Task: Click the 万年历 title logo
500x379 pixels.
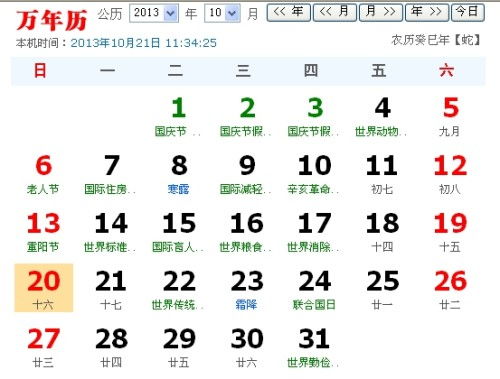Action: [52, 20]
